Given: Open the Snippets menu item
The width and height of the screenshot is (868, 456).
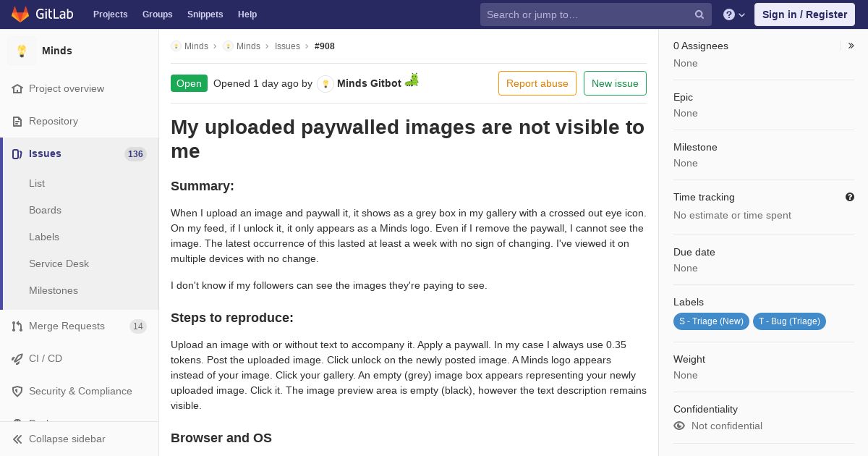Looking at the screenshot, I should tap(205, 14).
